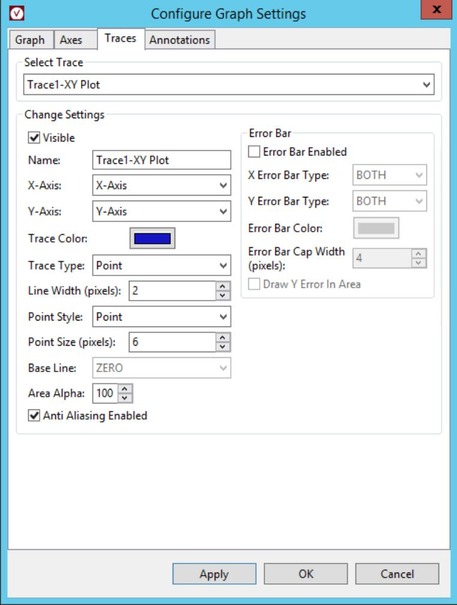
Task: Click the app logo icon in title bar
Action: tap(17, 13)
